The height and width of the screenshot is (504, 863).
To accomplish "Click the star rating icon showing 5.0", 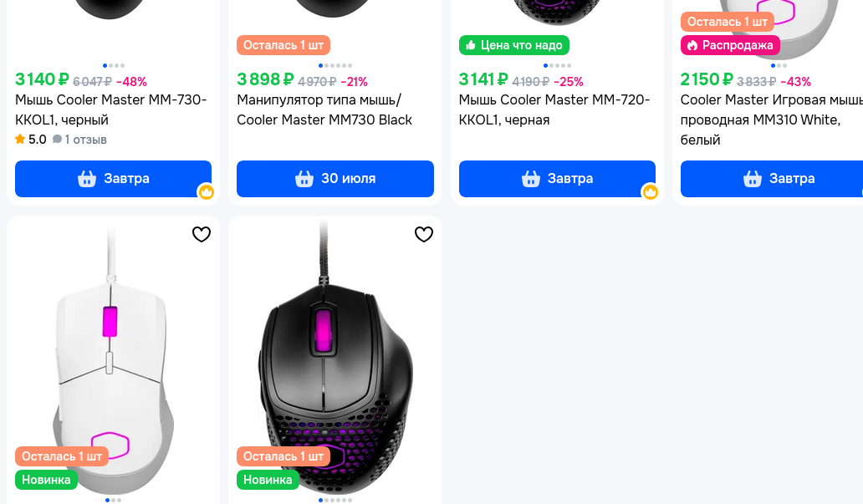I will pos(20,140).
